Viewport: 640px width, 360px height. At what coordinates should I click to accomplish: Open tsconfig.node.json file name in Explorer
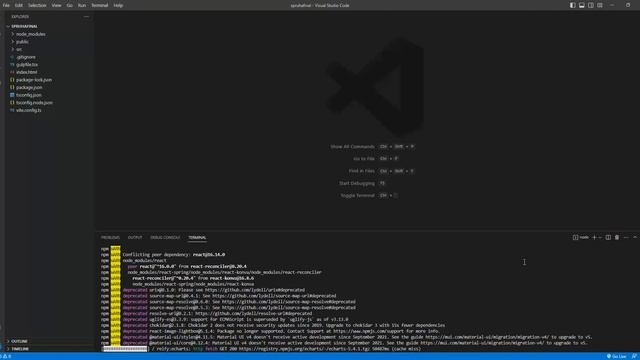[34, 102]
